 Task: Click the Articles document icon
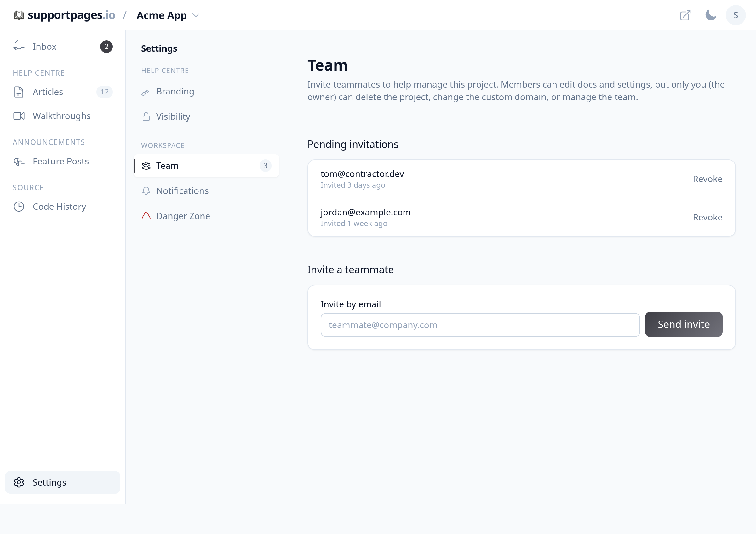point(19,92)
